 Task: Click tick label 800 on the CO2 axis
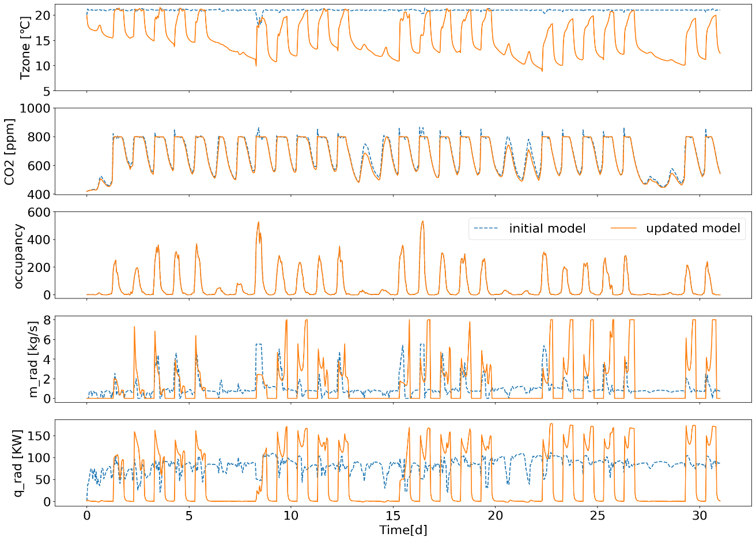(39, 137)
